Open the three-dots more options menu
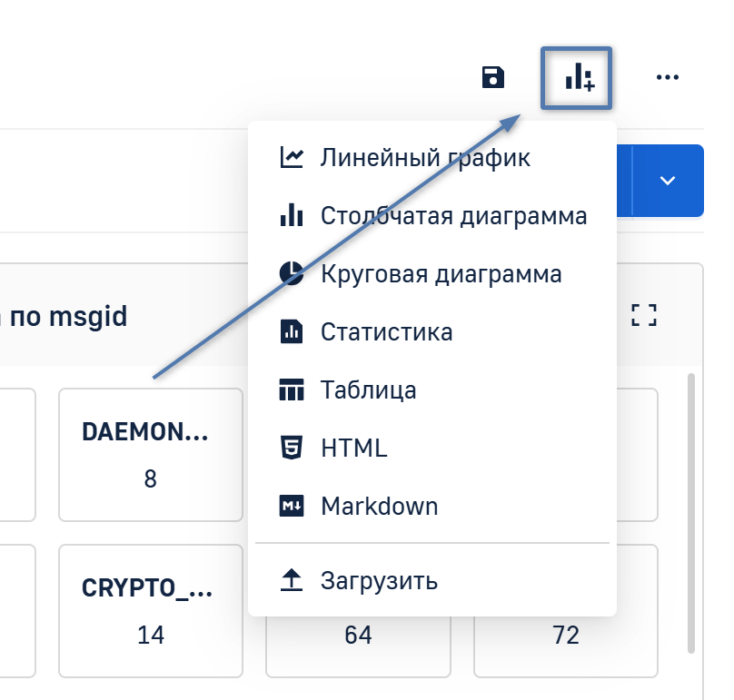 (668, 78)
